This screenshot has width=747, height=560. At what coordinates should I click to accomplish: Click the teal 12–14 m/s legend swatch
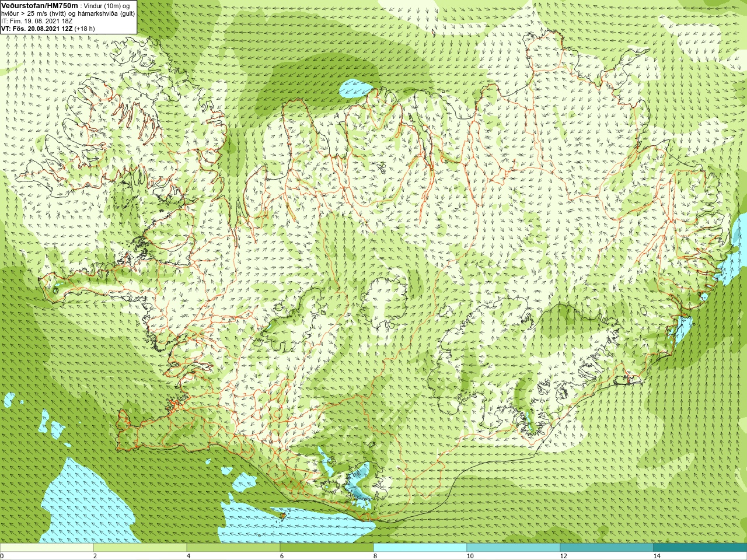point(607,548)
